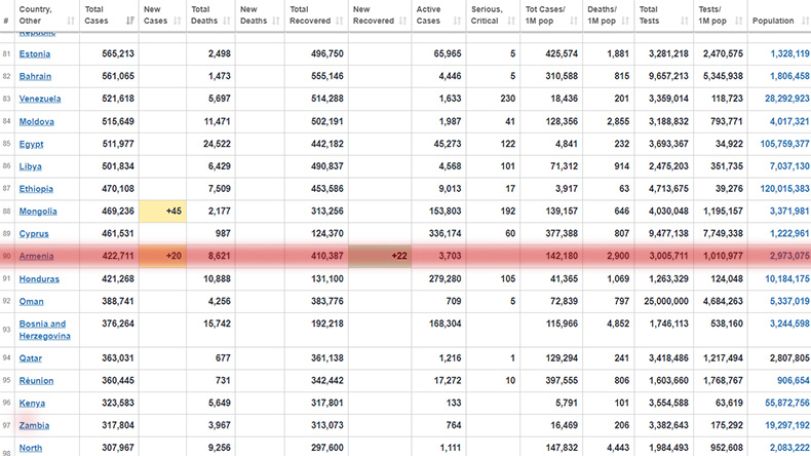Open the Estonia country link
The width and height of the screenshot is (811, 456).
click(35, 54)
